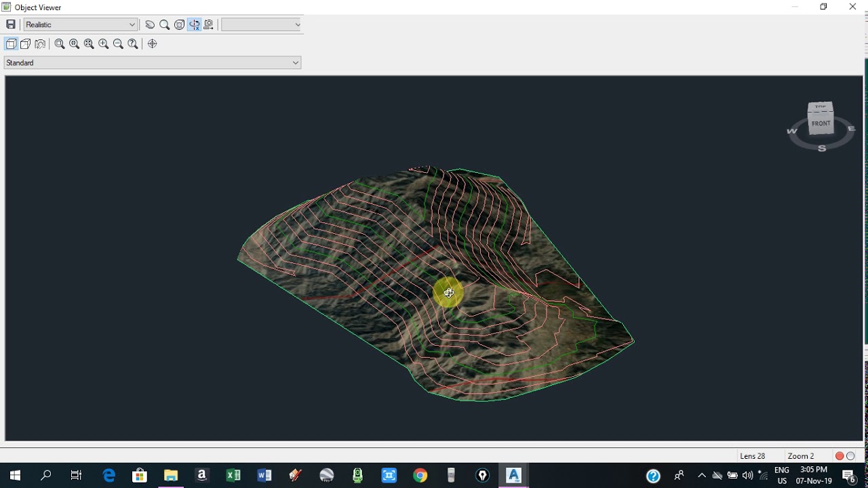The height and width of the screenshot is (488, 868).
Task: Expand the Standard dropdown list
Action: (153, 62)
